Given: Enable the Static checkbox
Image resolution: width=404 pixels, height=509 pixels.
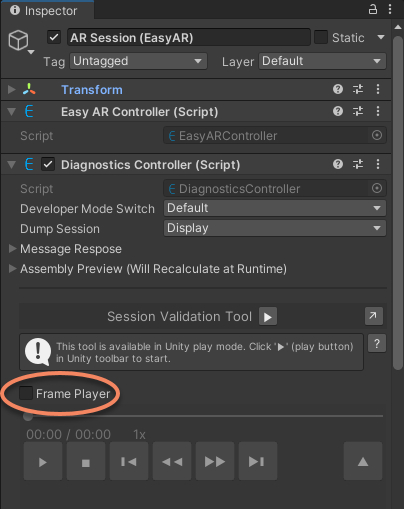Looking at the screenshot, I should pyautogui.click(x=321, y=37).
